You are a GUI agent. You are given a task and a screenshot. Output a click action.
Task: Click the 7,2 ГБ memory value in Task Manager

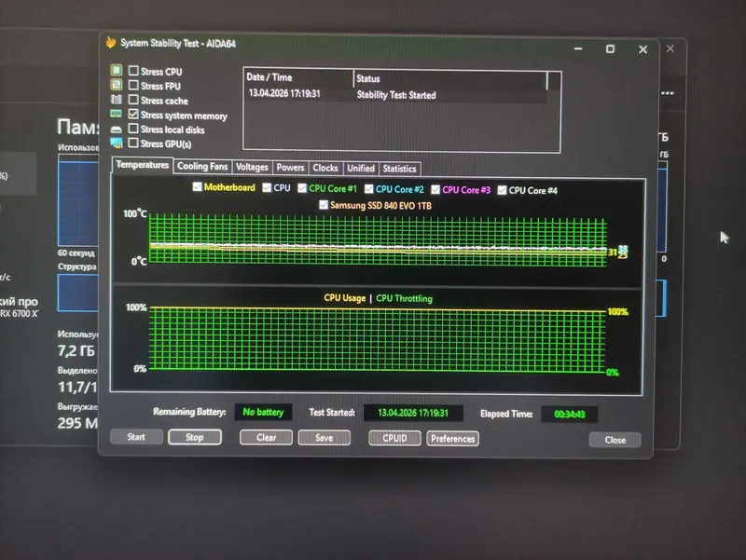coord(76,351)
